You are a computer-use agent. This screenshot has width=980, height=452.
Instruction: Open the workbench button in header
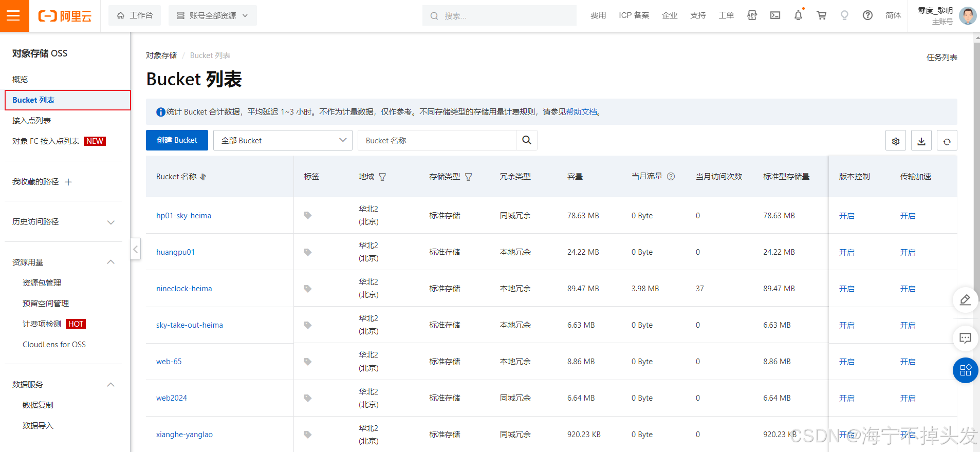(x=135, y=15)
